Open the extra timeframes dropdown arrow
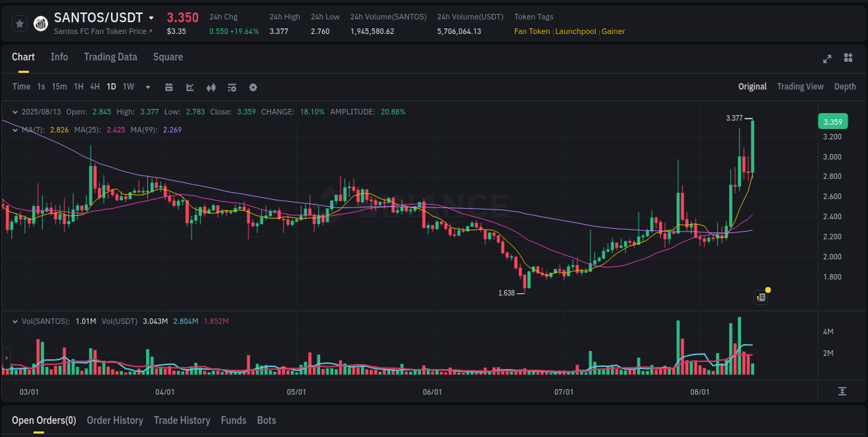868x437 pixels. (x=147, y=87)
